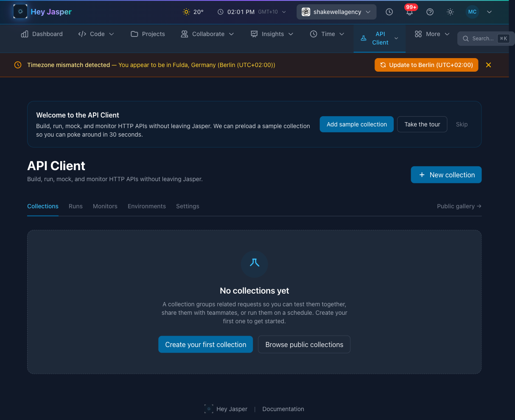Click Update to Berlin (UTC+02:00) button
This screenshot has height=420, width=515.
coord(426,65)
